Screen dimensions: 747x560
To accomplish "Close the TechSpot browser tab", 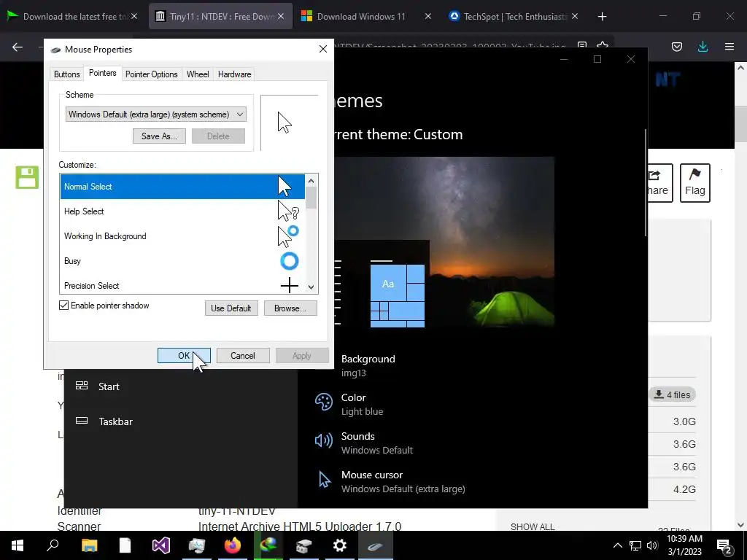I will [575, 17].
